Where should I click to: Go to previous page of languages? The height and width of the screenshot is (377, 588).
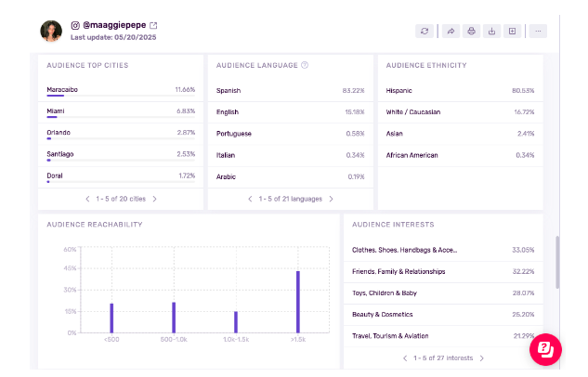[x=249, y=199]
